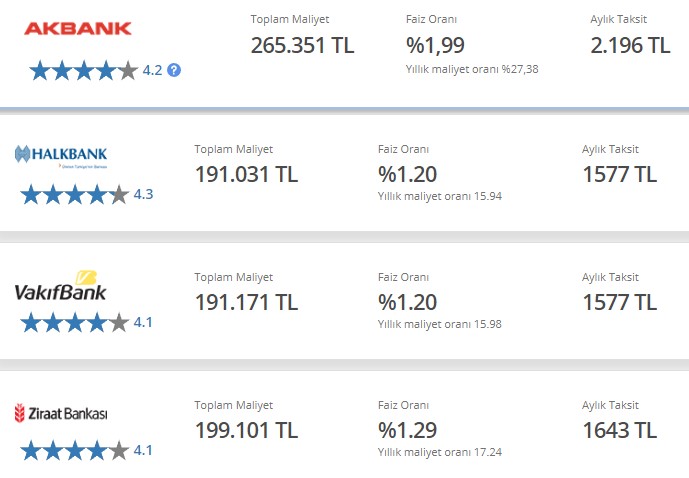This screenshot has width=689, height=478.
Task: Click Akbank interest rate %1,99
Action: tap(435, 45)
